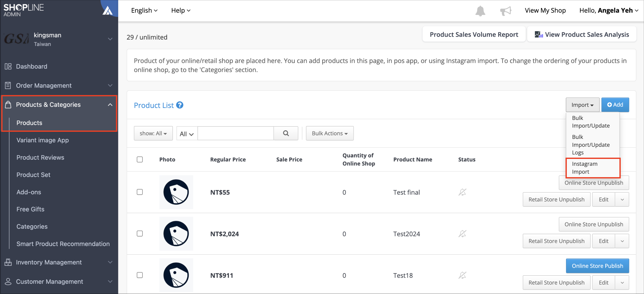The height and width of the screenshot is (294, 644).
Task: Click the megaphone announcements icon
Action: tap(506, 11)
